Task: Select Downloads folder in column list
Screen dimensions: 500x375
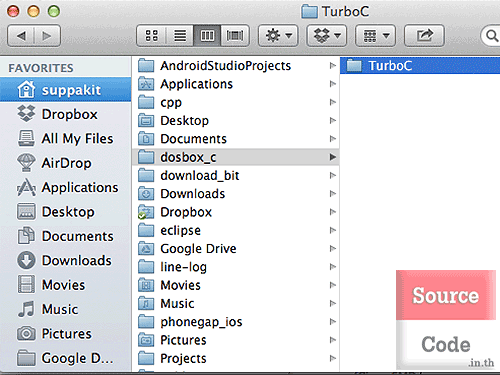Action: click(236, 194)
